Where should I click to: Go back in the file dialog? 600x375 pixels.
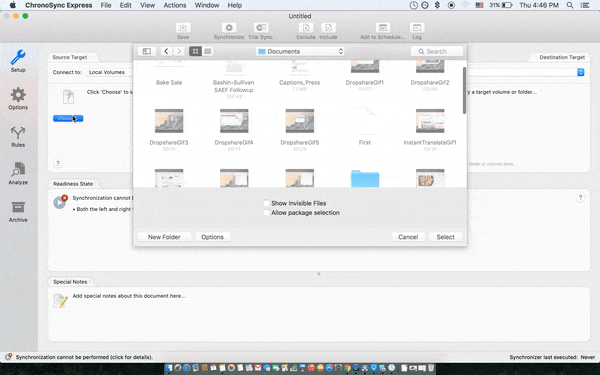166,51
